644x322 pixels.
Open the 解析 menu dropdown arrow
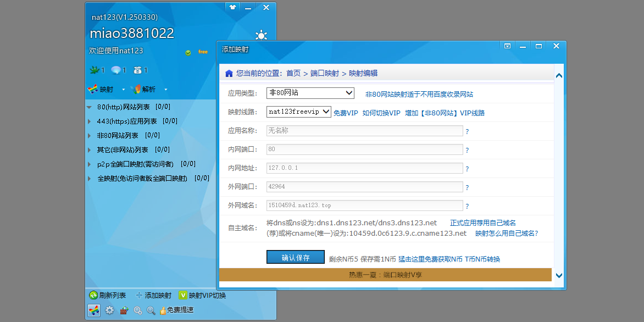coord(165,90)
